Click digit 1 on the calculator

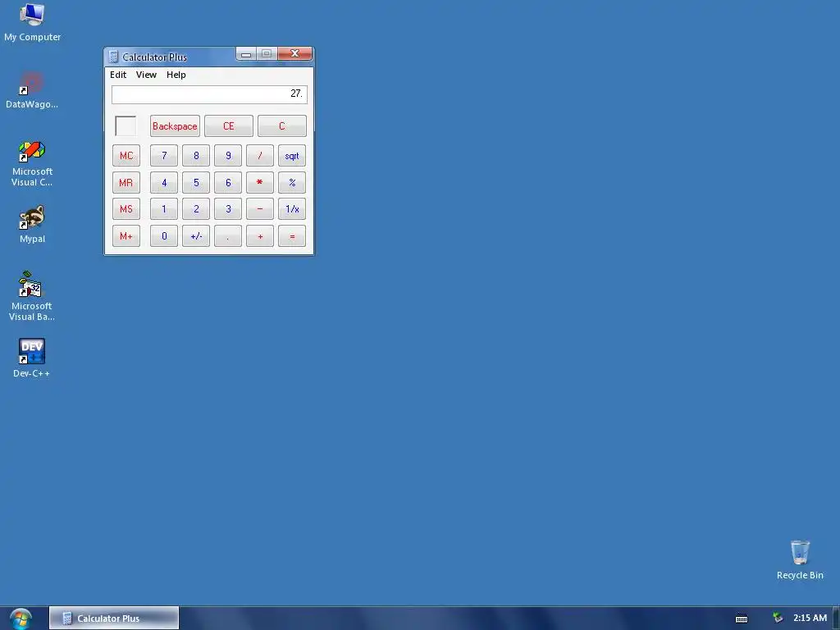point(164,209)
